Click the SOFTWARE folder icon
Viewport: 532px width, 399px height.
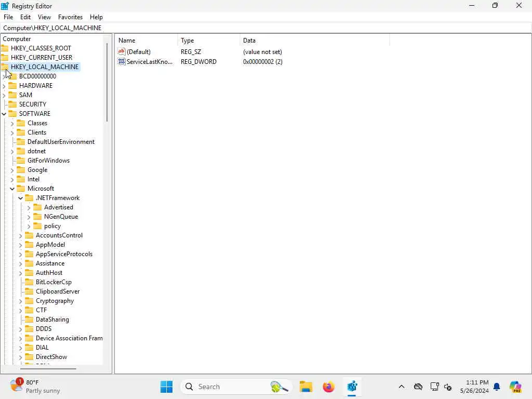tap(12, 114)
